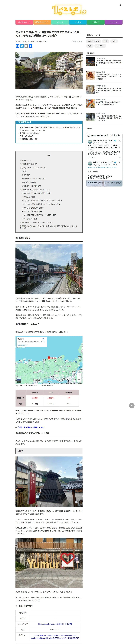Viewport: 138px width, 644px height.
Task: Open the 名鉄バスセンター ranking article thumbnail
Action: (x=90, y=89)
